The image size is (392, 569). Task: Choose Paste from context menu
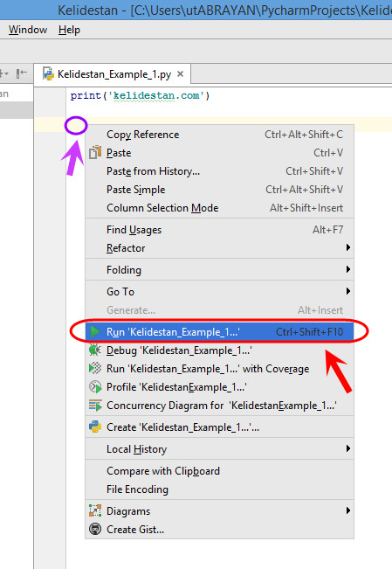[x=219, y=153]
